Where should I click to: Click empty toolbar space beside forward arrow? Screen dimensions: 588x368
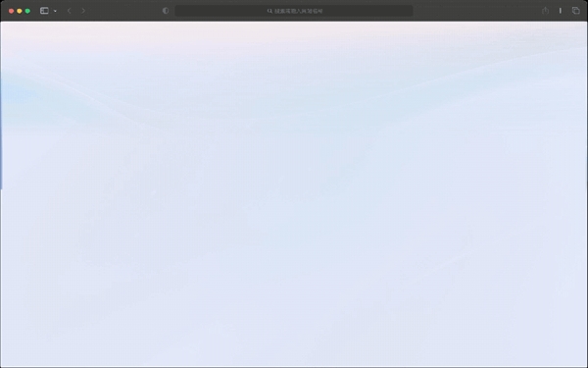coord(123,11)
